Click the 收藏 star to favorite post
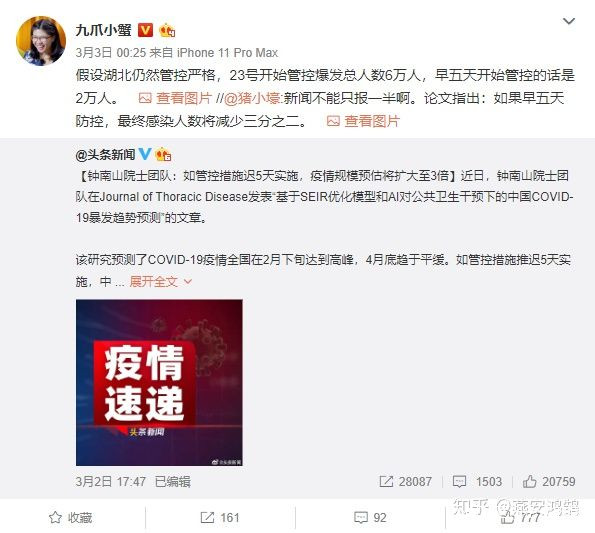Viewport: 595px width, 533px height. point(71,517)
